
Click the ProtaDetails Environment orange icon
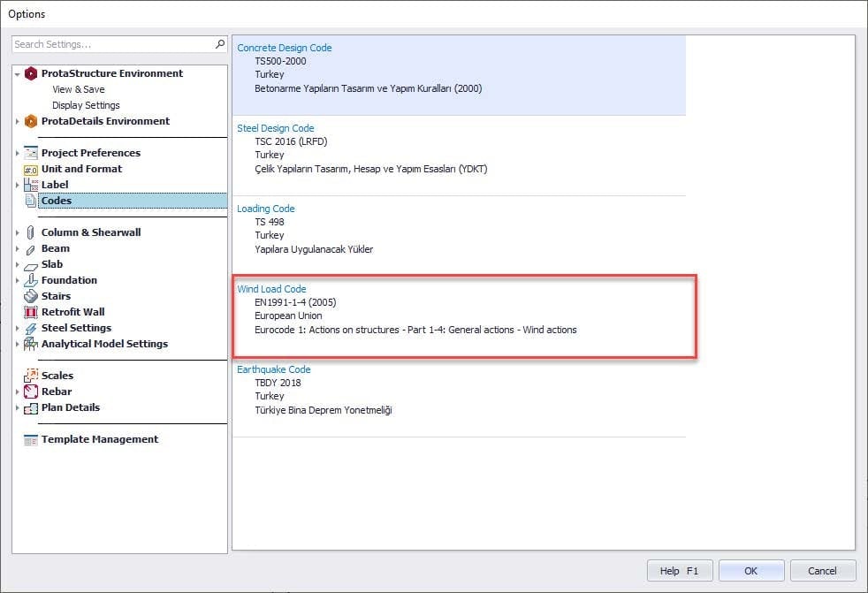click(x=31, y=121)
